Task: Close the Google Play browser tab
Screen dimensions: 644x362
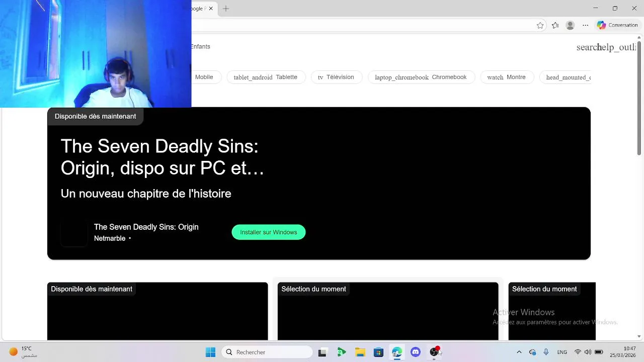Action: [211, 9]
